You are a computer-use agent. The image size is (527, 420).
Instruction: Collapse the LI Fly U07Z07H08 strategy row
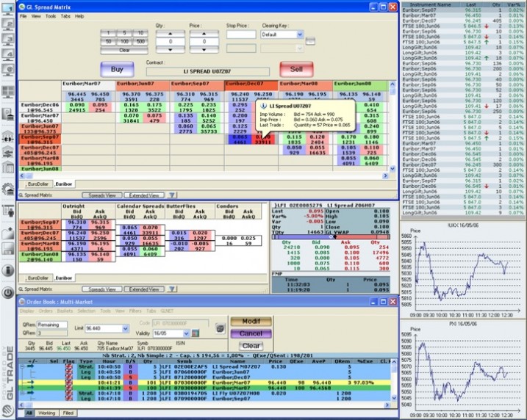pyautogui.click(x=22, y=393)
